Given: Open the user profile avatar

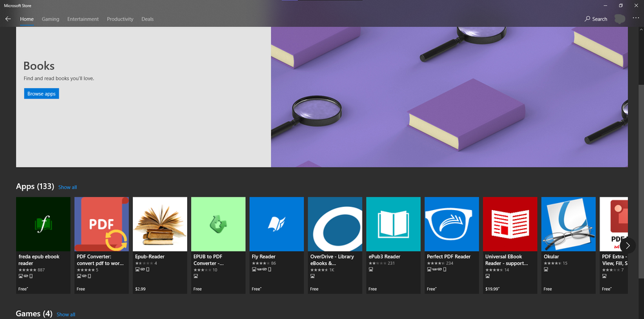Looking at the screenshot, I should [619, 19].
